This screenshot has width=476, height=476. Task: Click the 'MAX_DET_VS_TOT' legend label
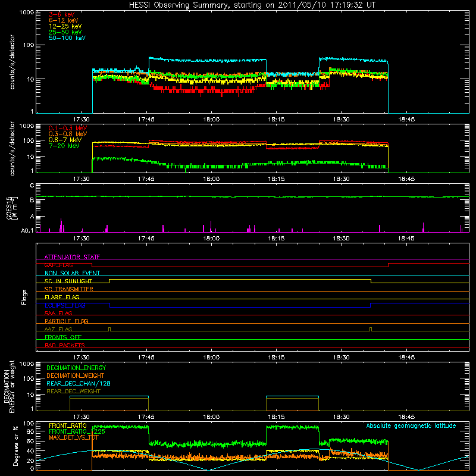[x=73, y=437]
